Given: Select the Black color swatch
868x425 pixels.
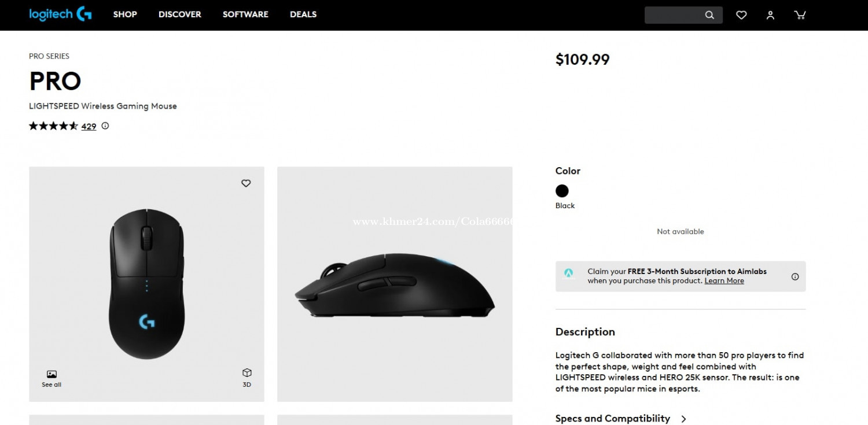Looking at the screenshot, I should point(562,191).
